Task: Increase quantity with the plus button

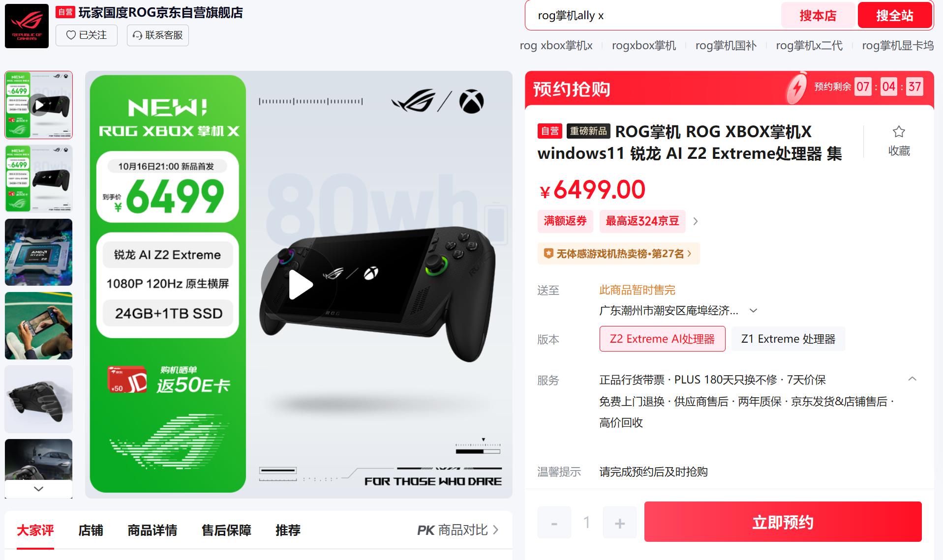Action: (x=619, y=522)
